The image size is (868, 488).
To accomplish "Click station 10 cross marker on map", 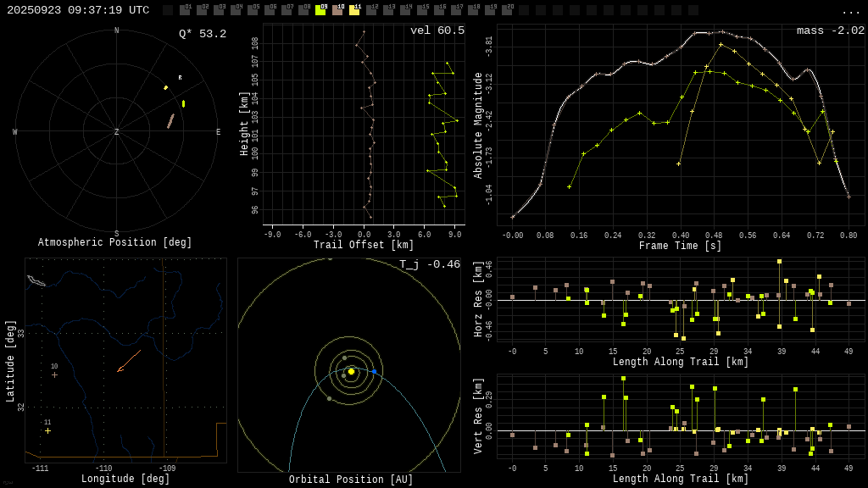I will [x=54, y=374].
